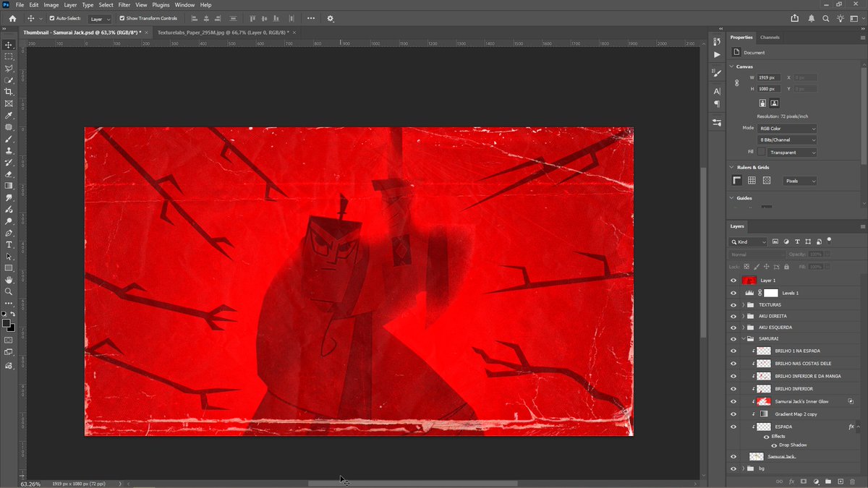Hide the AKU DIREITA group

point(733,316)
